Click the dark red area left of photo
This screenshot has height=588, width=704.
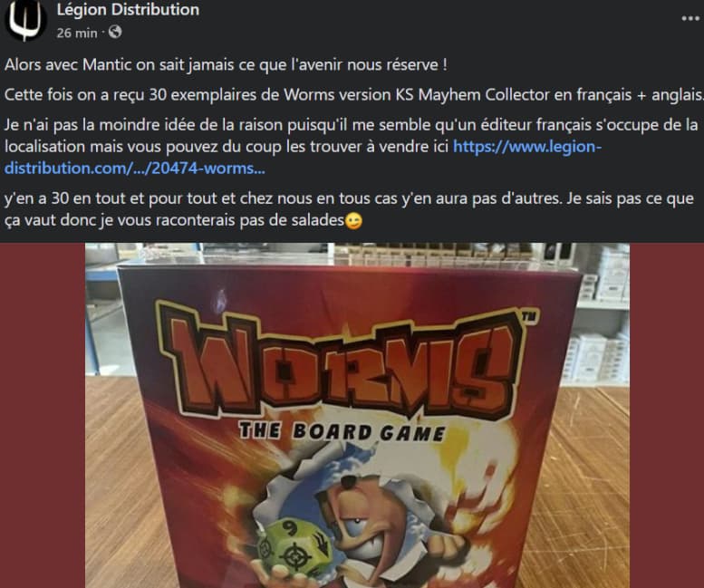[43, 415]
